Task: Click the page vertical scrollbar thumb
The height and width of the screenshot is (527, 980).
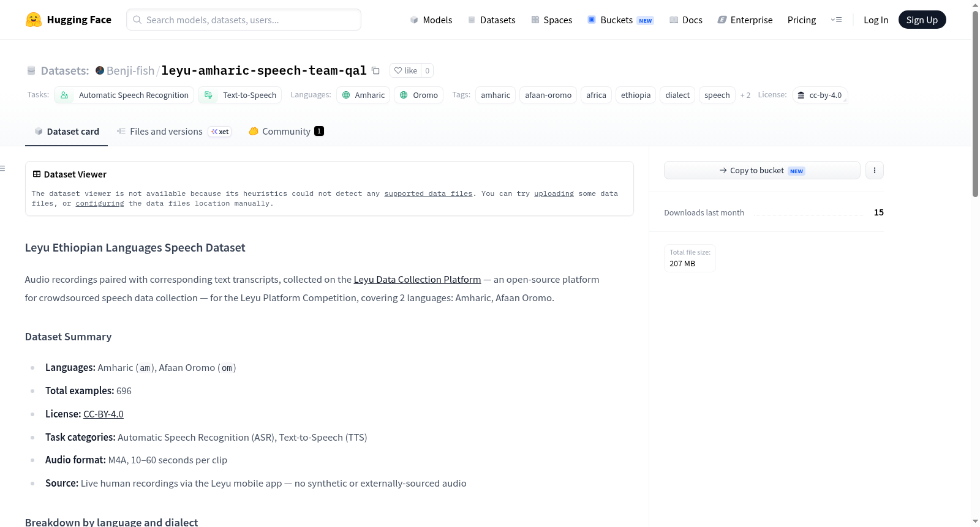Action: (x=975, y=104)
